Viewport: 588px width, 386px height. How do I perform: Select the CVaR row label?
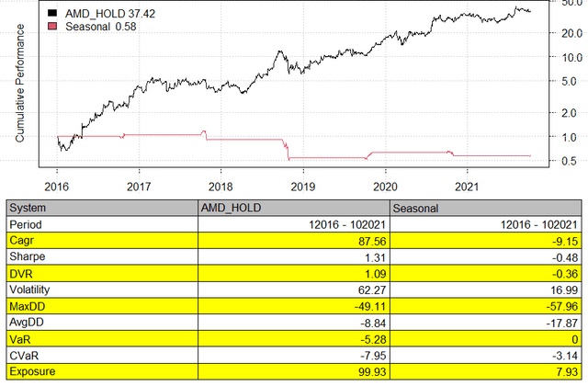[x=24, y=356]
